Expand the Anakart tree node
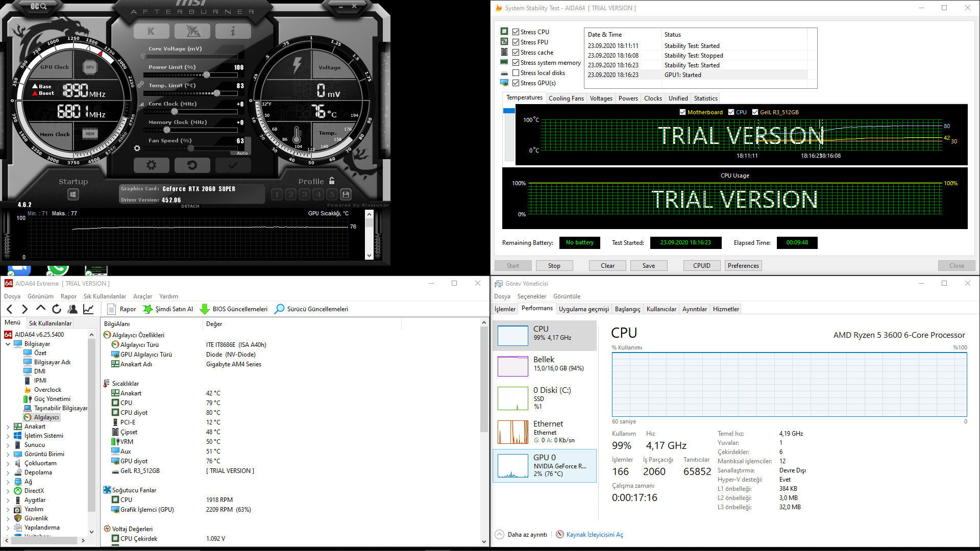 8,427
